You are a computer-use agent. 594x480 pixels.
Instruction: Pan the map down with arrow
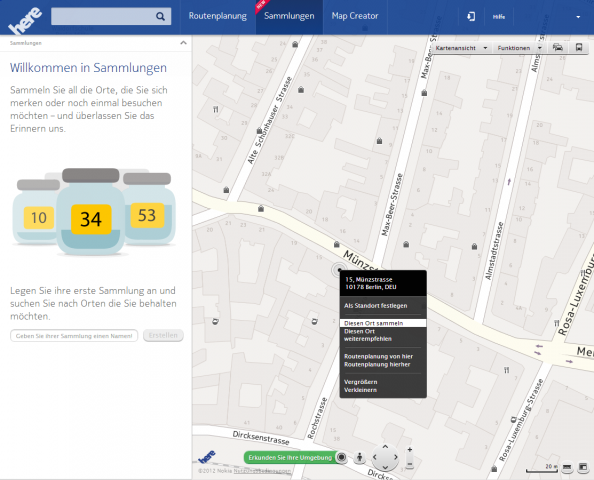click(385, 467)
